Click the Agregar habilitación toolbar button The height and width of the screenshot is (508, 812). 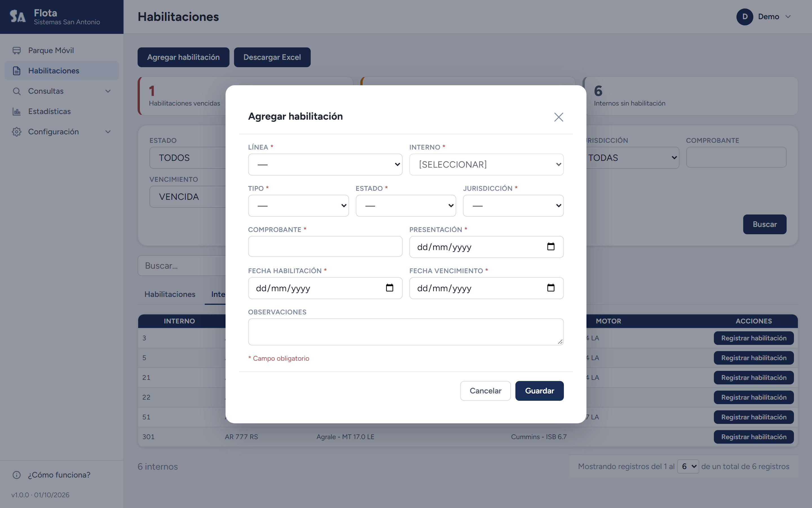183,57
